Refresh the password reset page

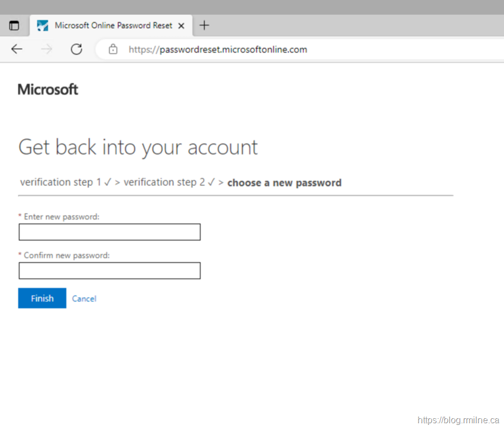coord(77,49)
